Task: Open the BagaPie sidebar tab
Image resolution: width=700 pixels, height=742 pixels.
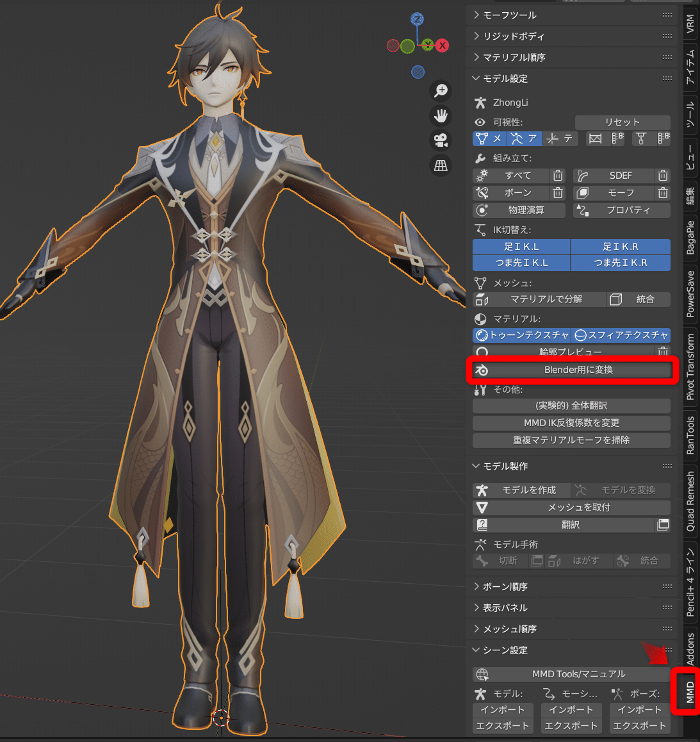Action: click(x=690, y=238)
